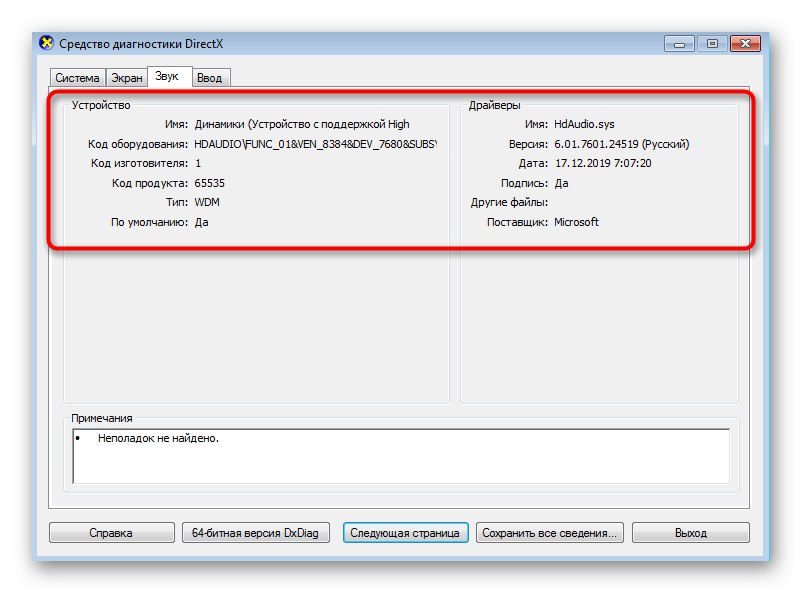802x593 pixels.
Task: Switch to the Система tab
Action: coord(78,78)
